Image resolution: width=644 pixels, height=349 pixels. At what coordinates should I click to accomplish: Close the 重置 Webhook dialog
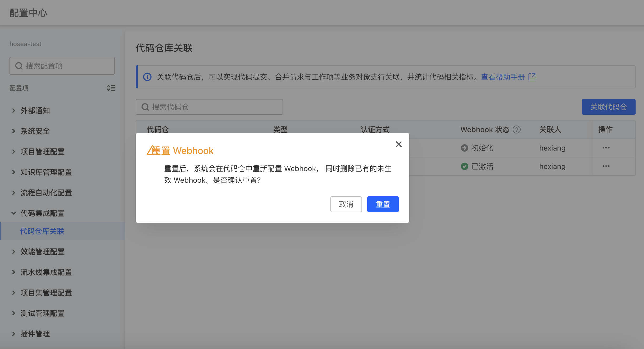coord(399,144)
